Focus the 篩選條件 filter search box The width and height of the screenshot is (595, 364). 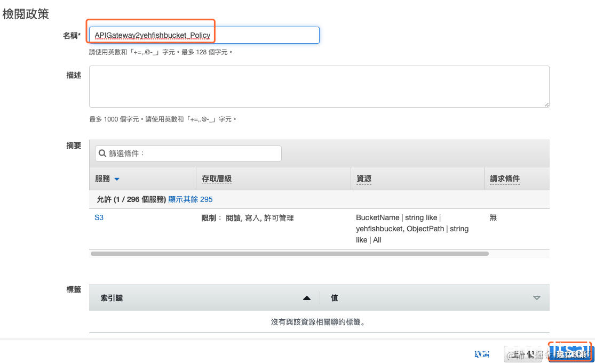188,153
